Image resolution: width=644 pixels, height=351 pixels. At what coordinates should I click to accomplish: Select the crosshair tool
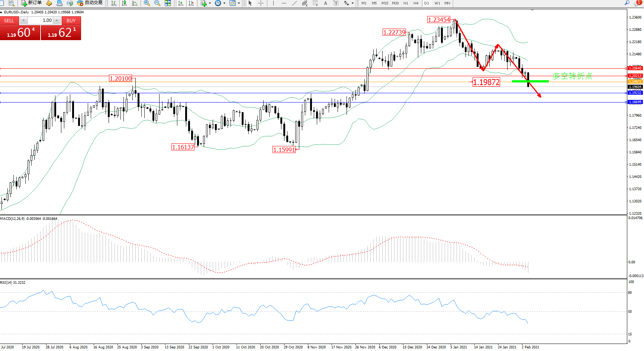click(261, 3)
